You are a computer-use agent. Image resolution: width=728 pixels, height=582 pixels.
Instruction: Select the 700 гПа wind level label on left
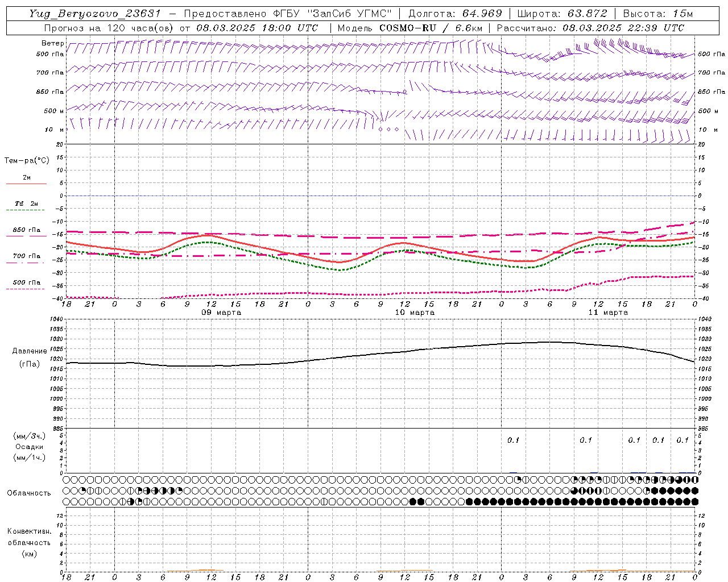click(50, 73)
